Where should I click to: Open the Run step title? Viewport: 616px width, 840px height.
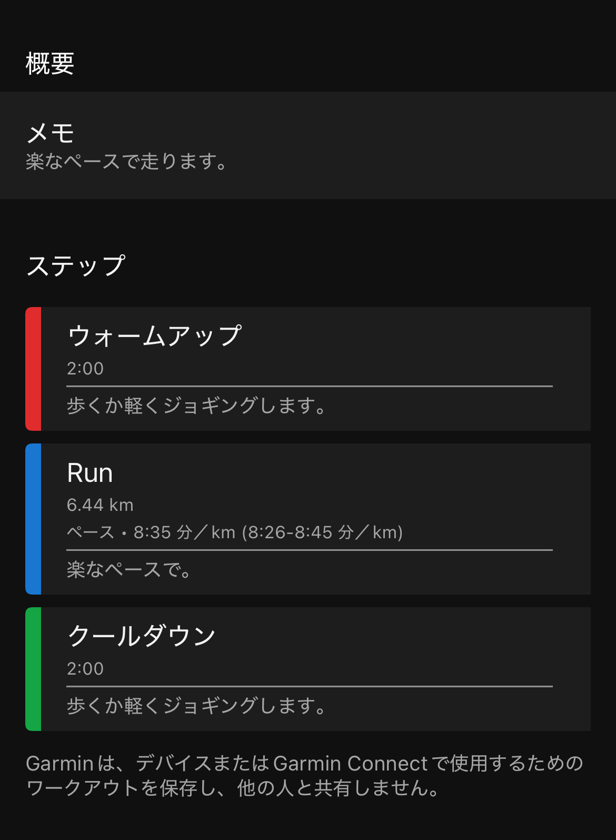(90, 473)
